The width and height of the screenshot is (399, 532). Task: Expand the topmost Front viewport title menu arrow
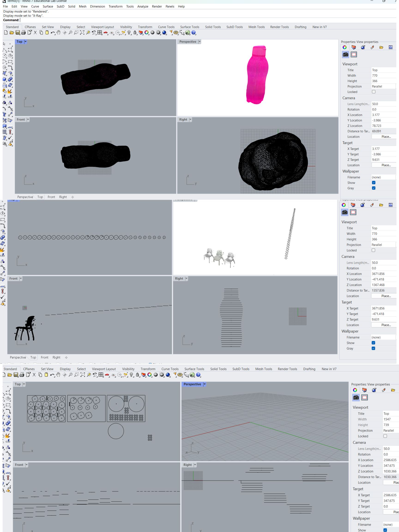tap(28, 120)
